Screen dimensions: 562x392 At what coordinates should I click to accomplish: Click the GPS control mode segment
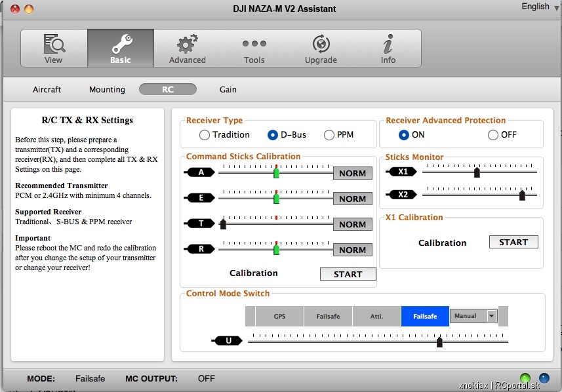pyautogui.click(x=279, y=317)
